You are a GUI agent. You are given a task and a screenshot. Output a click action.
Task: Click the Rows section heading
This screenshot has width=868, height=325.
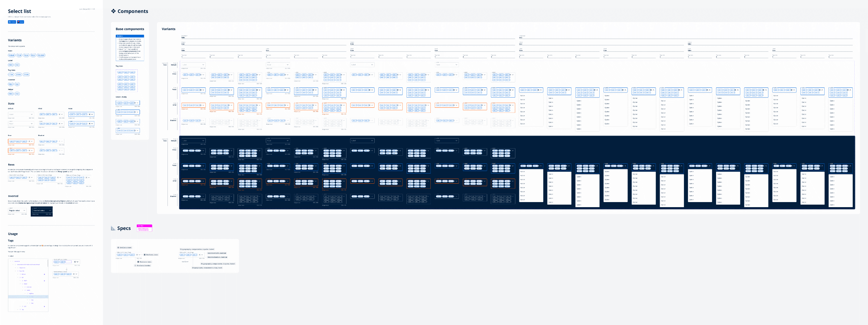(x=11, y=164)
